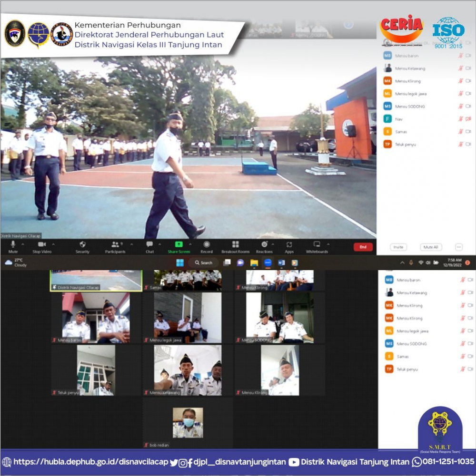Start recording with the Record icon
The width and height of the screenshot is (476, 476).
(207, 244)
